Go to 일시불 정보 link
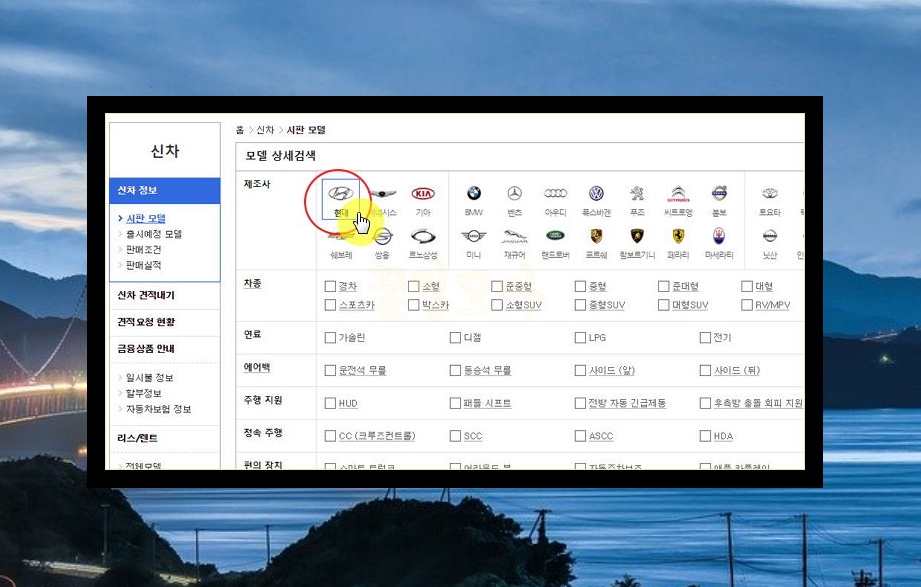The height and width of the screenshot is (587, 921). point(149,377)
